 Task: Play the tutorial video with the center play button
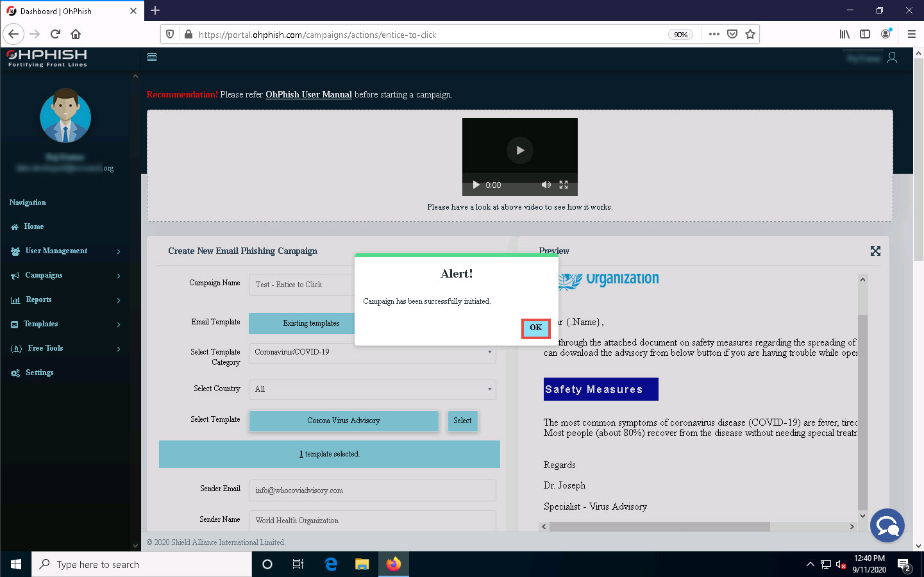[520, 150]
